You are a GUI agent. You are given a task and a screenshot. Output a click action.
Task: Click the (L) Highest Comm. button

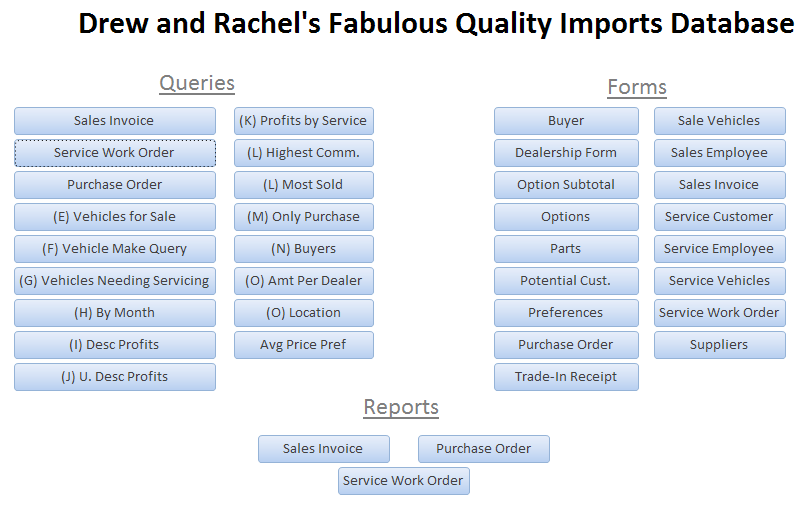pyautogui.click(x=303, y=153)
